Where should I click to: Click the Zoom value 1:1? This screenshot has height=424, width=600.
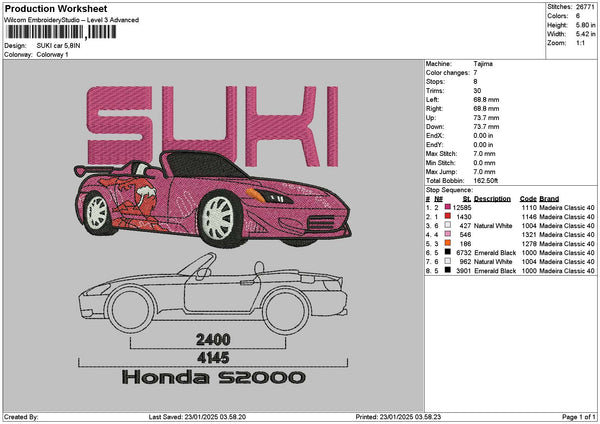coord(580,43)
